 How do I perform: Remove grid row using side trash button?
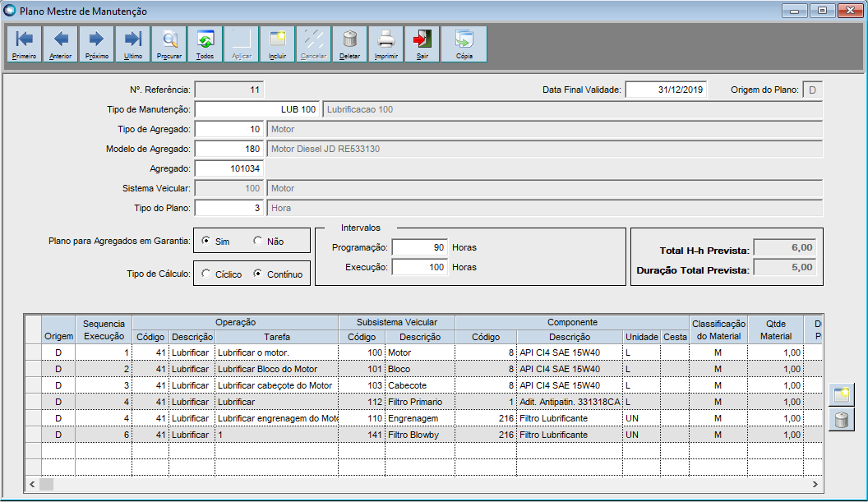coord(841,420)
